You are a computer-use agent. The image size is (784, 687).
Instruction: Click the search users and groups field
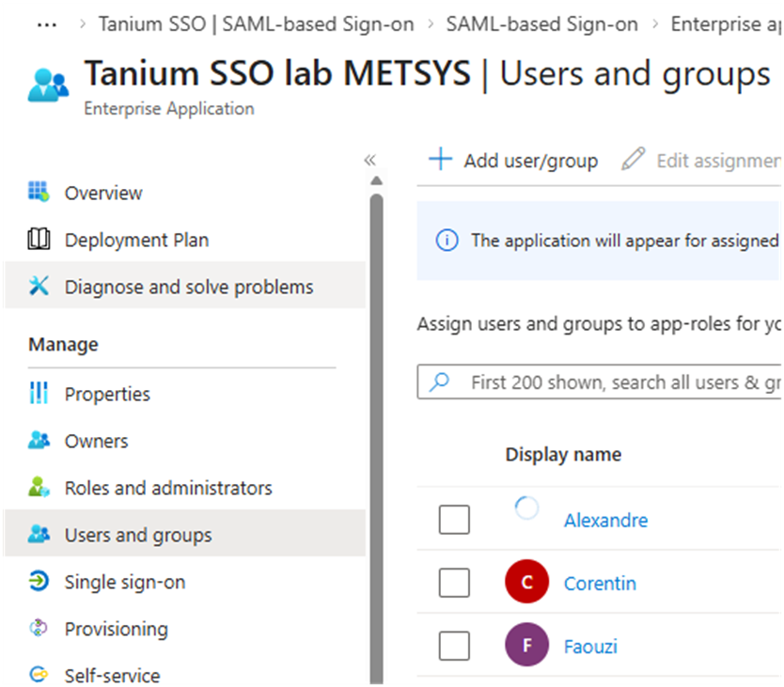pos(620,383)
